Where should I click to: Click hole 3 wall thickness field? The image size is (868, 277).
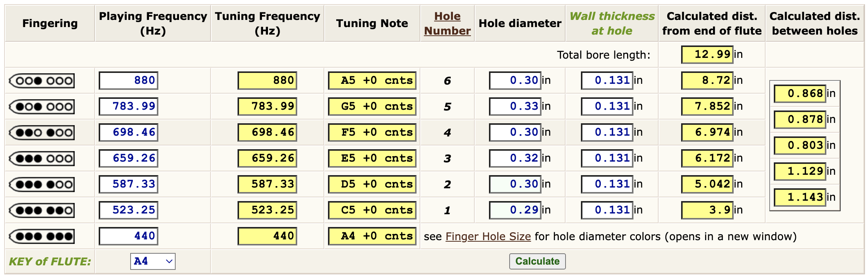tap(607, 158)
